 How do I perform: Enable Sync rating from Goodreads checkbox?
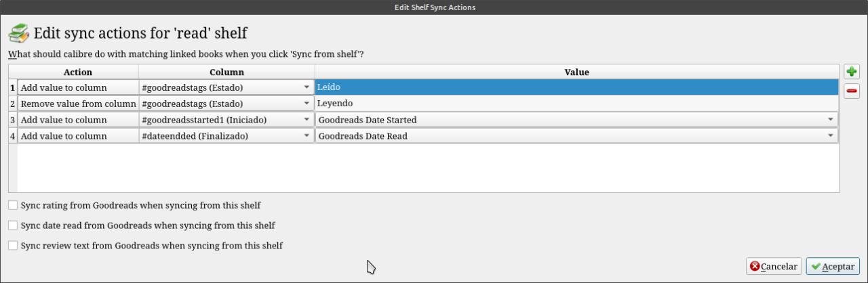pos(13,205)
